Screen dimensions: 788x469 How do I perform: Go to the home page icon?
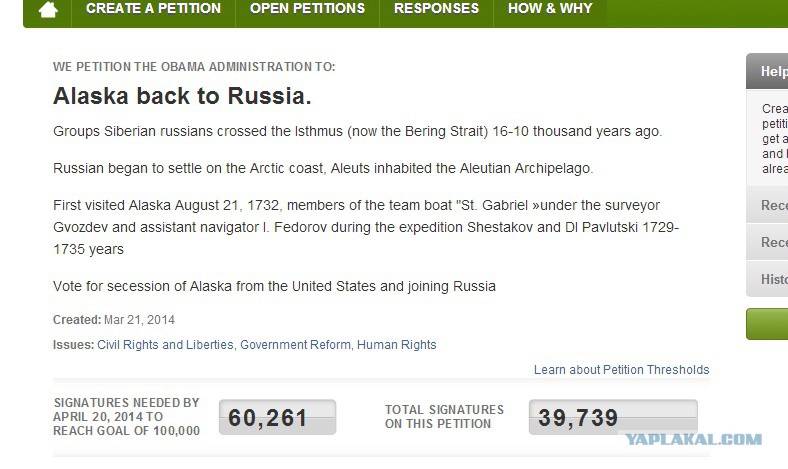click(48, 10)
